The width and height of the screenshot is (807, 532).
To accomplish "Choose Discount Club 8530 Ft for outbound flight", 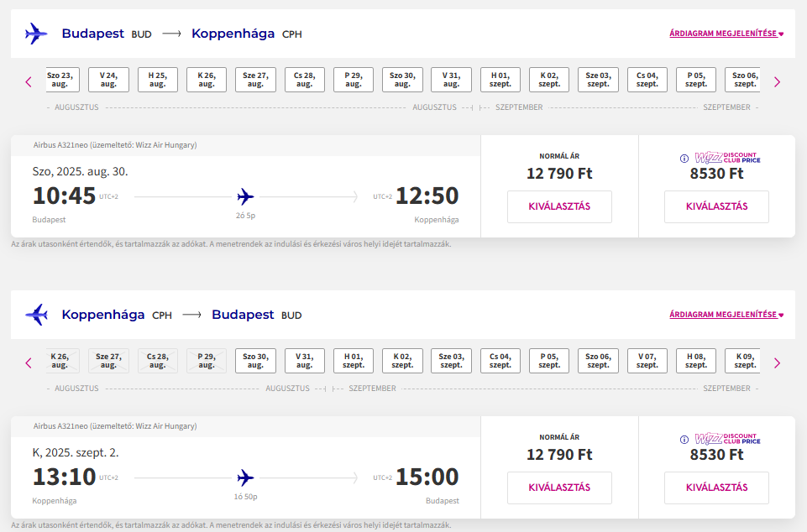I will pyautogui.click(x=716, y=206).
